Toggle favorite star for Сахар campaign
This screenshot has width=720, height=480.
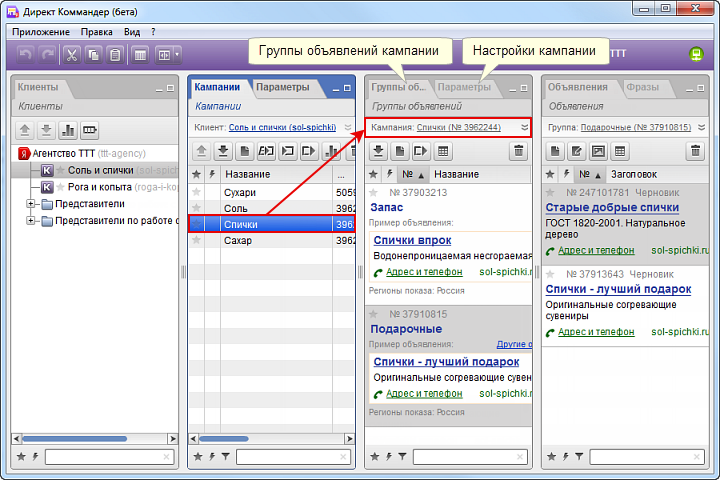197,240
